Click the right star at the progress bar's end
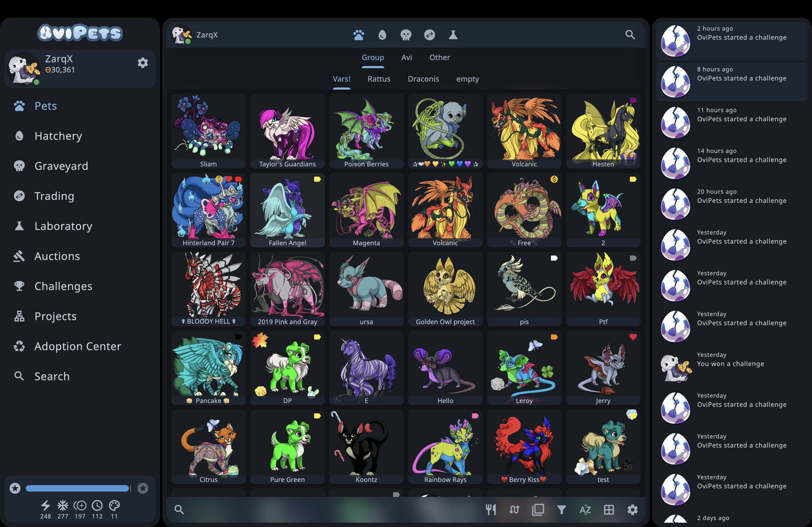Viewport: 812px width, 527px height. [143, 488]
